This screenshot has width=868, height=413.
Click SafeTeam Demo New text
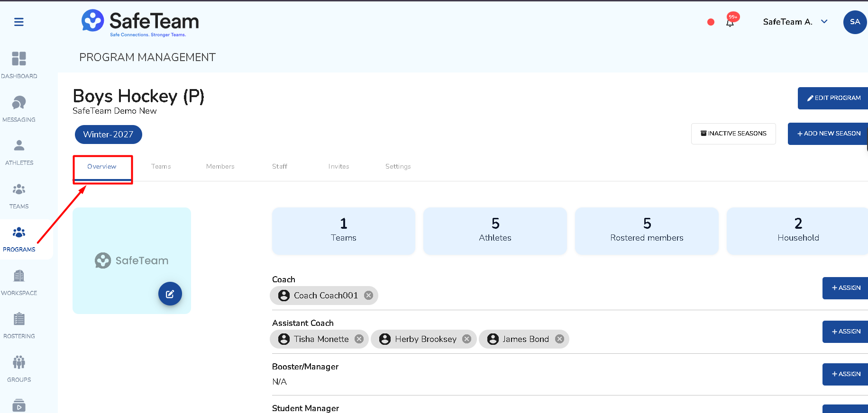click(115, 111)
